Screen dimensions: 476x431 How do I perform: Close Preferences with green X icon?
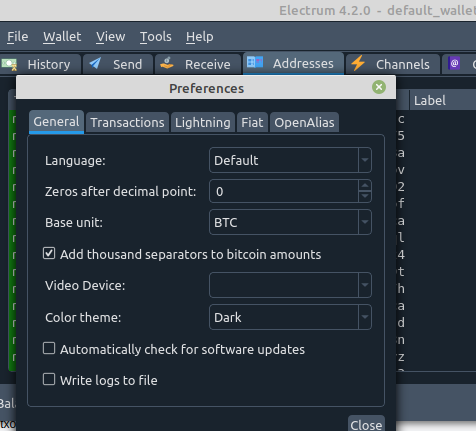[x=379, y=87]
